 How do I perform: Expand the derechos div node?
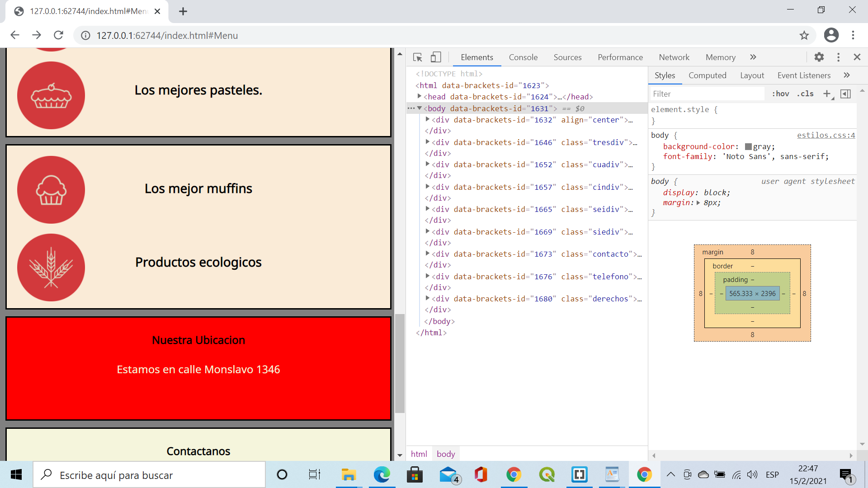[x=427, y=298]
